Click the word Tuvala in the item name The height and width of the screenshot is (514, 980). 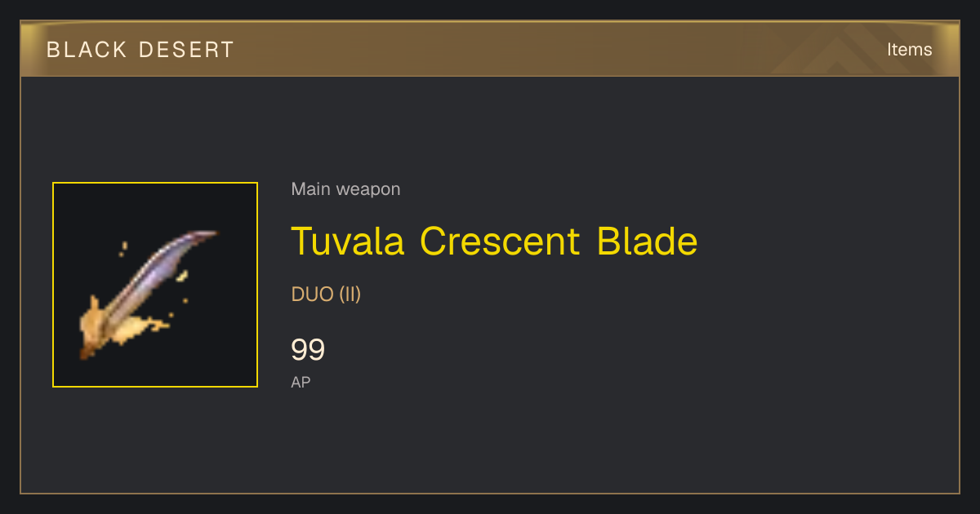pos(348,241)
